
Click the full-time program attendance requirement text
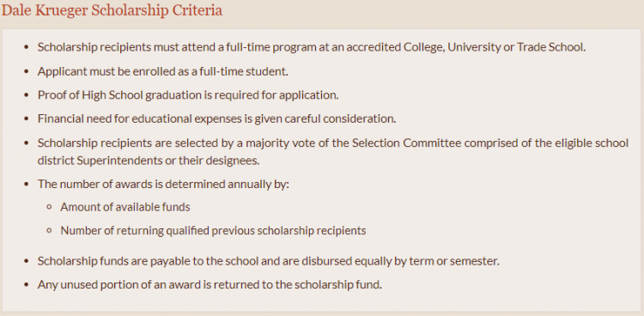tap(312, 47)
